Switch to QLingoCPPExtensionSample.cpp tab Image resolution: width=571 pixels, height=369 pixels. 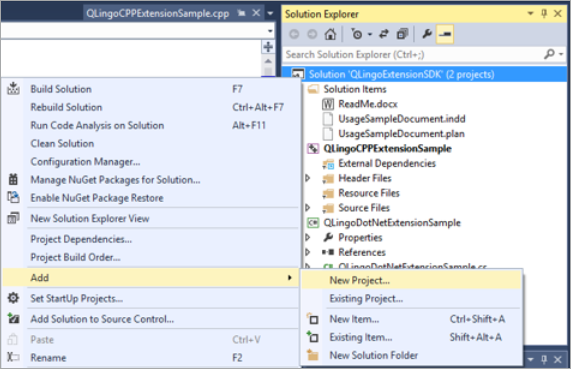157,13
